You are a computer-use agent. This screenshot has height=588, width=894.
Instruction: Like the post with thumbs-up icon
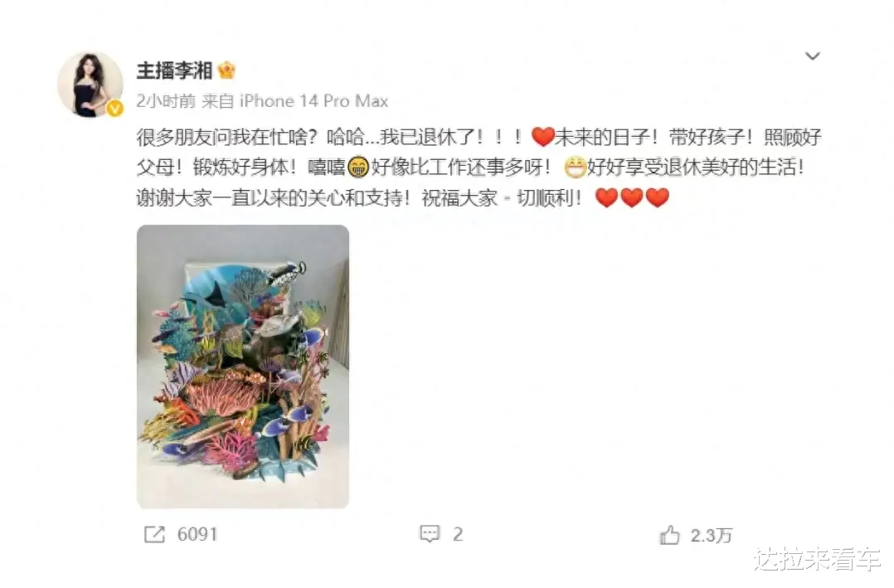[x=670, y=535]
